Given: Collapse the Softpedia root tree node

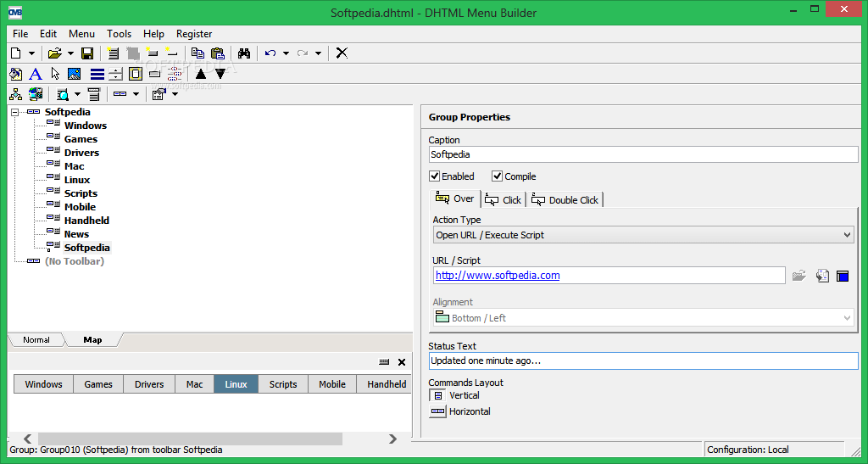Looking at the screenshot, I should [x=15, y=112].
